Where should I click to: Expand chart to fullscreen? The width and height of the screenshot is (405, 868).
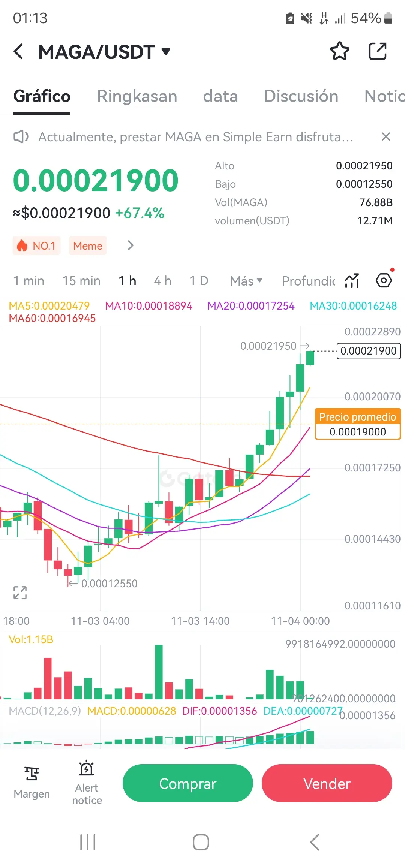pyautogui.click(x=20, y=593)
